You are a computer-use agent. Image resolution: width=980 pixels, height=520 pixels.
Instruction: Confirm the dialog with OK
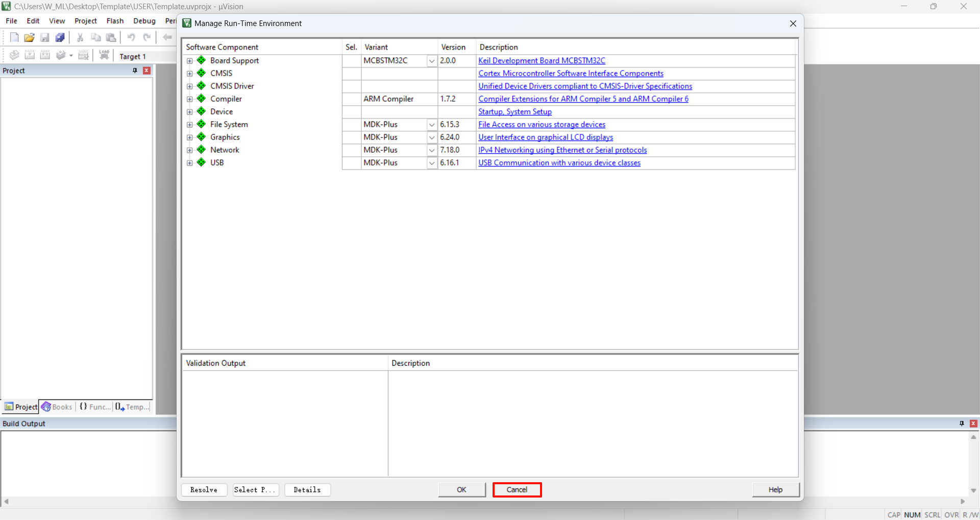tap(462, 490)
